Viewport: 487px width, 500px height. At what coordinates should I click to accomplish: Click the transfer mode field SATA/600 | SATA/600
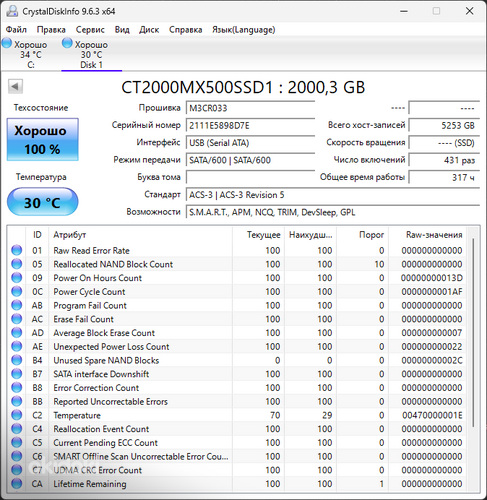(x=250, y=160)
